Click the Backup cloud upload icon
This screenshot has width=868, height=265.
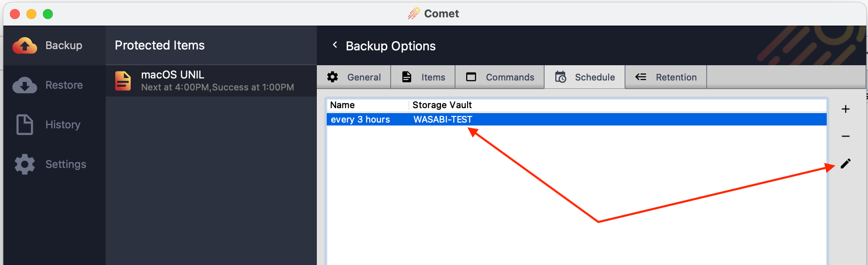pyautogui.click(x=25, y=45)
